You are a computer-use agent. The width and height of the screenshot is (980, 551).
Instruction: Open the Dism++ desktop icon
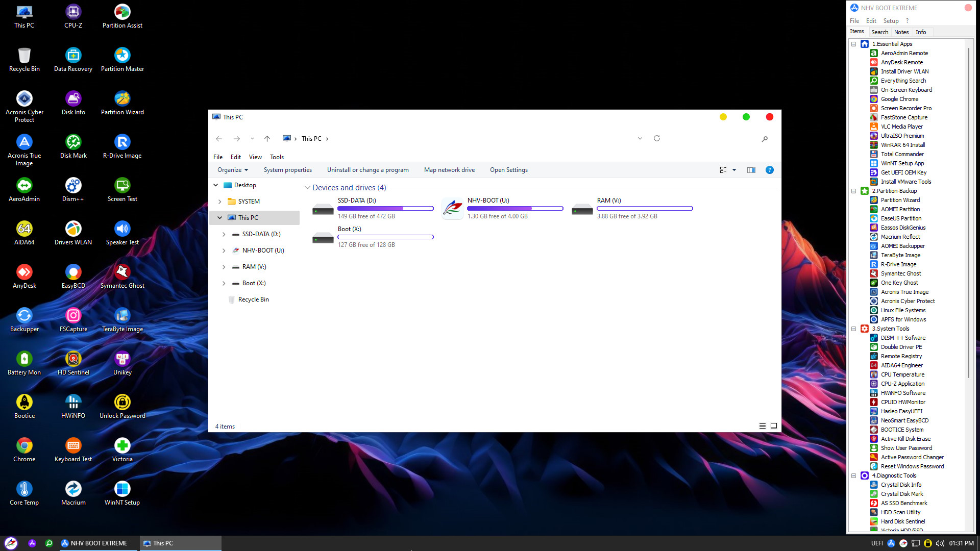(73, 186)
